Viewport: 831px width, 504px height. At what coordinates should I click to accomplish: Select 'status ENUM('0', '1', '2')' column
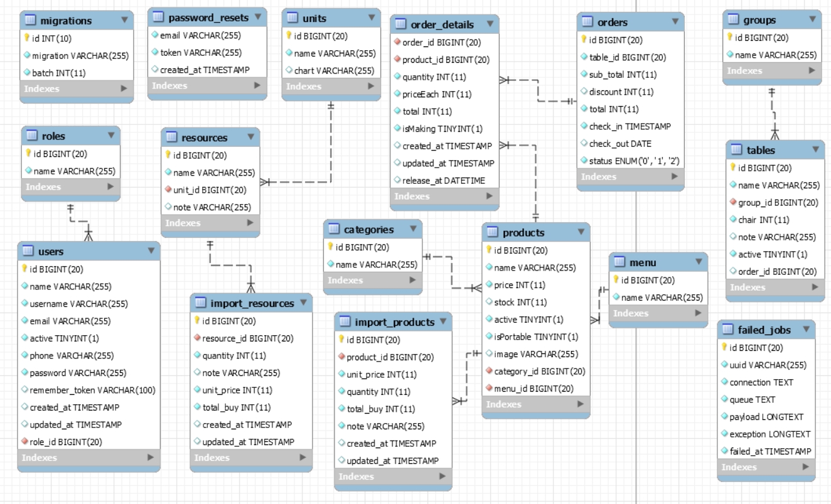(x=631, y=161)
